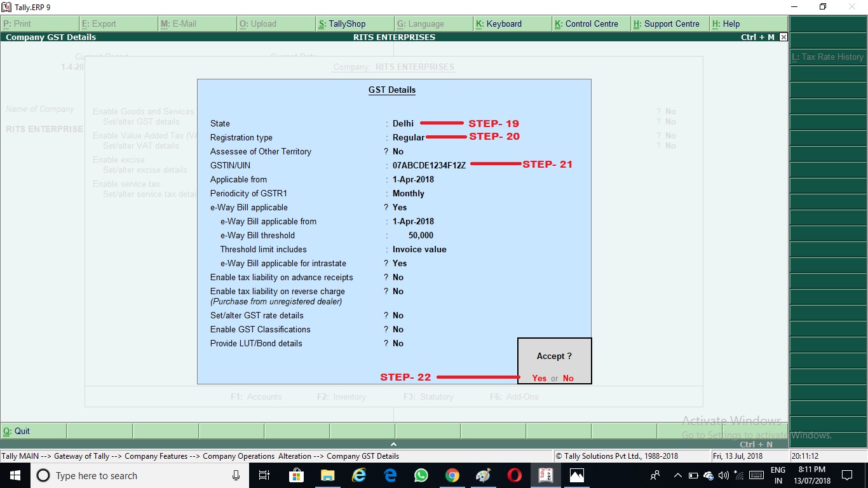
Task: Toggle e-Way Bill applicable for intrastate
Action: coord(400,263)
